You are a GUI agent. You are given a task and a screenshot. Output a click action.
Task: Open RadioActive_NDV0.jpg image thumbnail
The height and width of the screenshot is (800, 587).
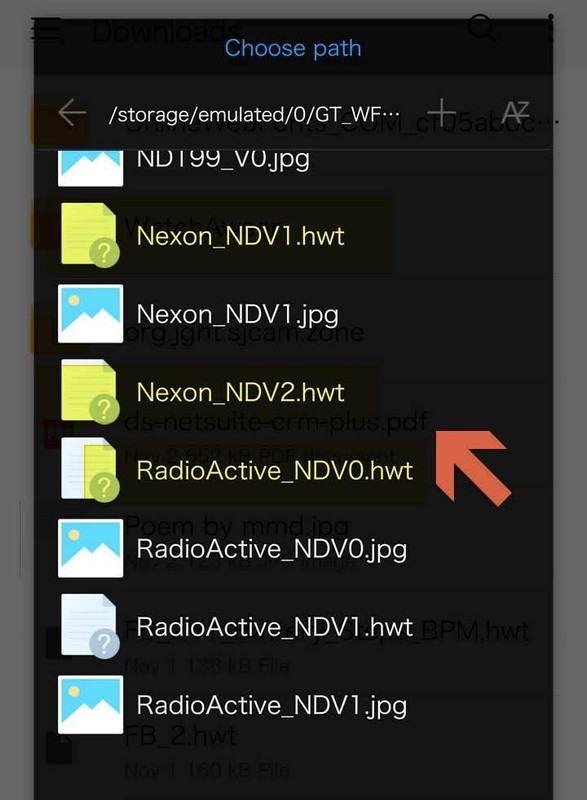pos(90,548)
